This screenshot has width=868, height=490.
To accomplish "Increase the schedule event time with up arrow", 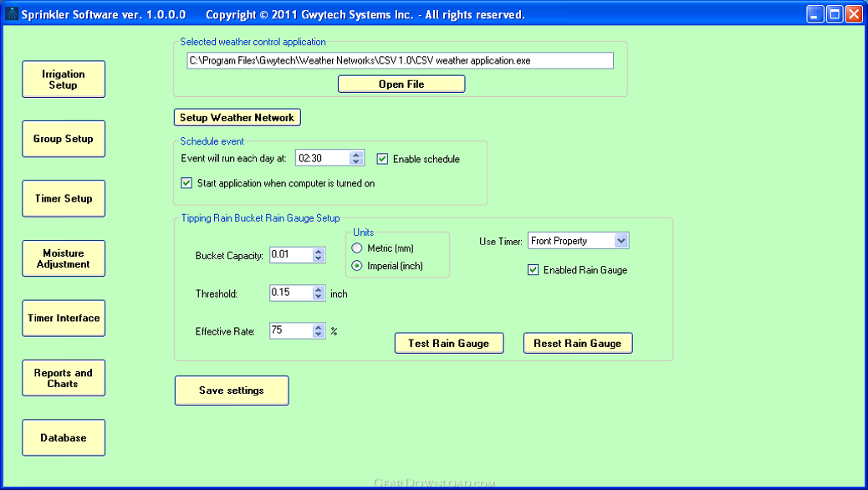I will click(x=357, y=155).
